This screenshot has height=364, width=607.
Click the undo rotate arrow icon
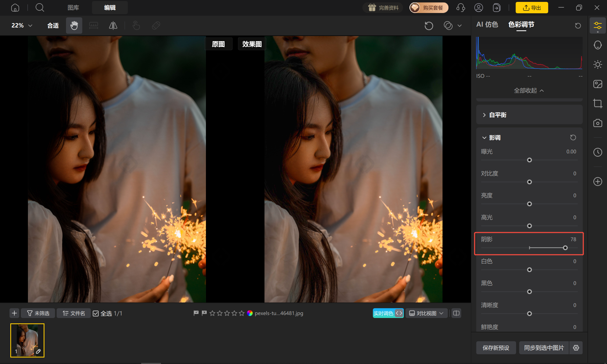point(429,26)
